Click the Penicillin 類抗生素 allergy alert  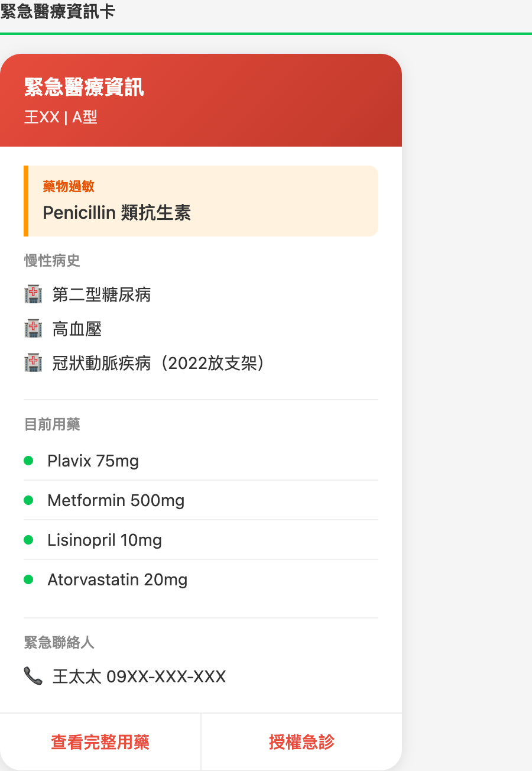click(201, 201)
